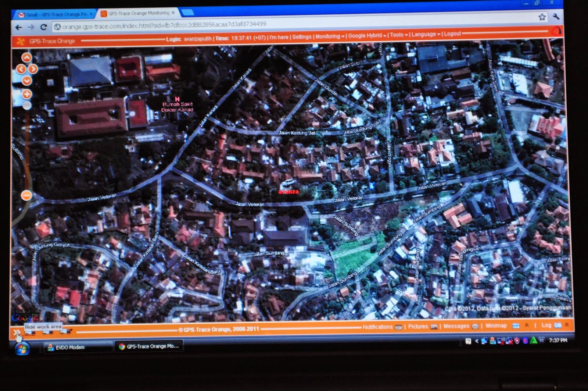Zoom out with the minus button

pyautogui.click(x=26, y=195)
